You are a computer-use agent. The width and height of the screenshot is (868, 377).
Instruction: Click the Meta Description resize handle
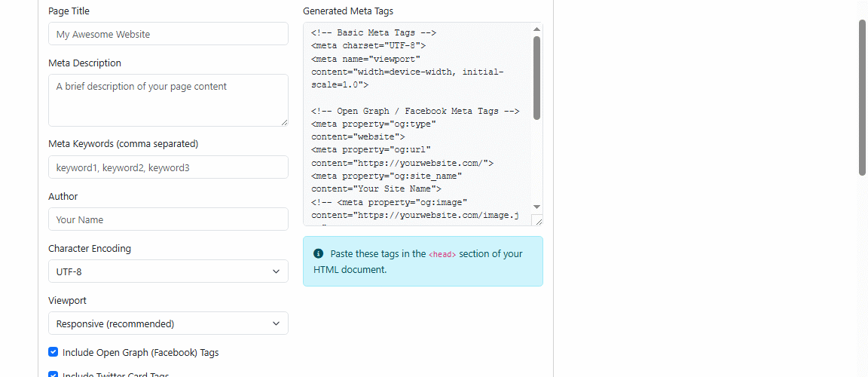point(285,122)
